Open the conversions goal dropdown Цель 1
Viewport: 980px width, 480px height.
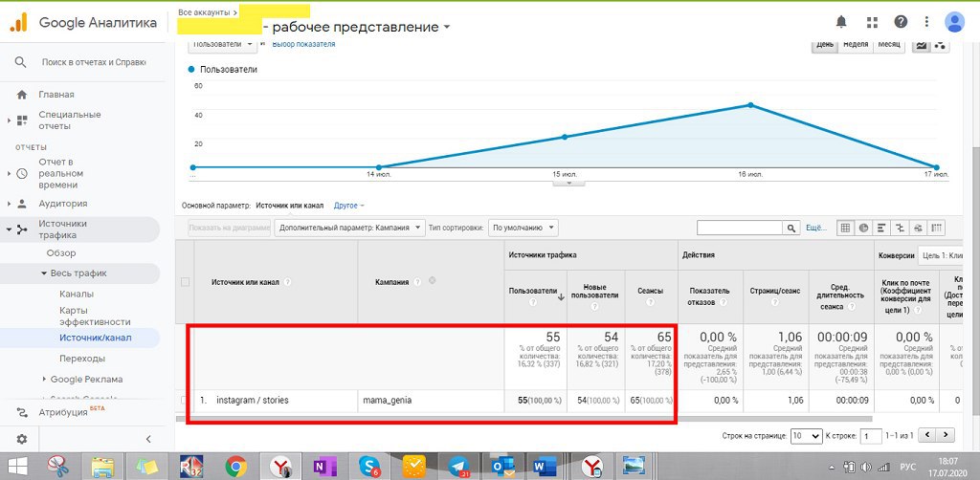(x=940, y=254)
